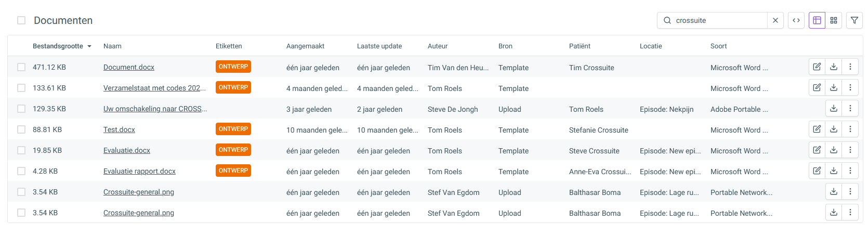868x235 pixels.
Task: Clear the crossuite search query
Action: pyautogui.click(x=775, y=20)
